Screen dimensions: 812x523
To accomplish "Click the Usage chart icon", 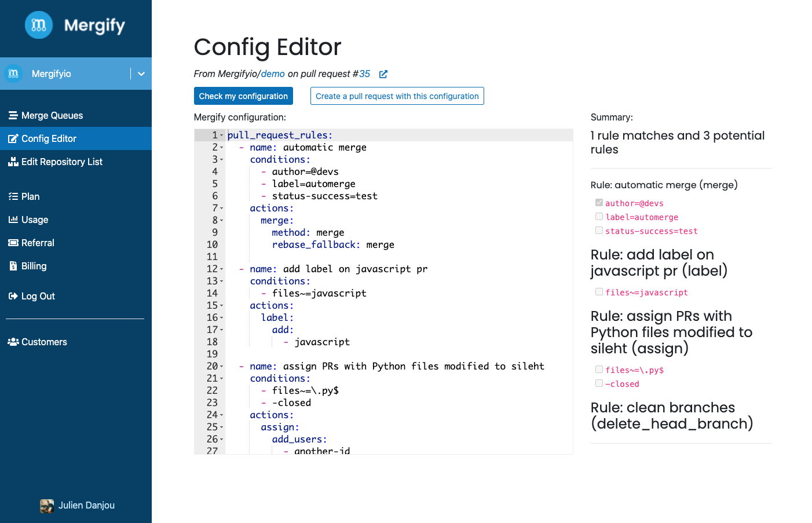I will coord(13,220).
